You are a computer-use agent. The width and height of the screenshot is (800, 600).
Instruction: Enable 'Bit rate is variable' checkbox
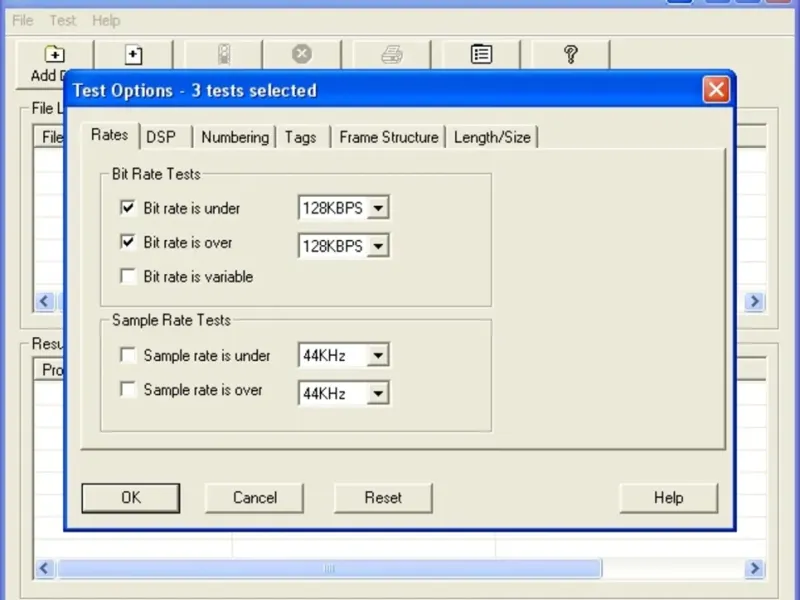pos(128,276)
